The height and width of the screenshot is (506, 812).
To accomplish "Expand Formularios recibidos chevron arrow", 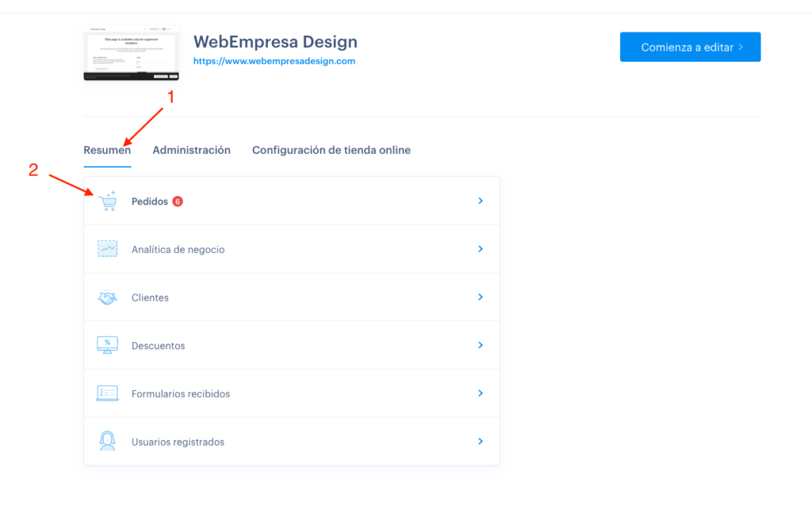I will pos(481,393).
